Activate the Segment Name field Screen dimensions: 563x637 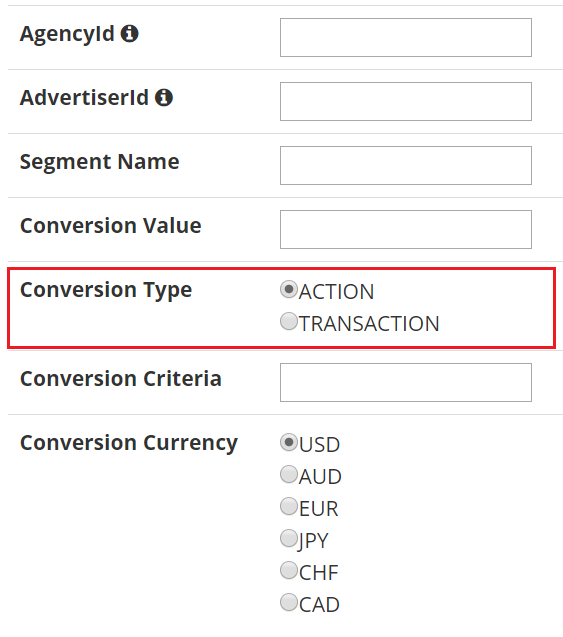(x=406, y=165)
